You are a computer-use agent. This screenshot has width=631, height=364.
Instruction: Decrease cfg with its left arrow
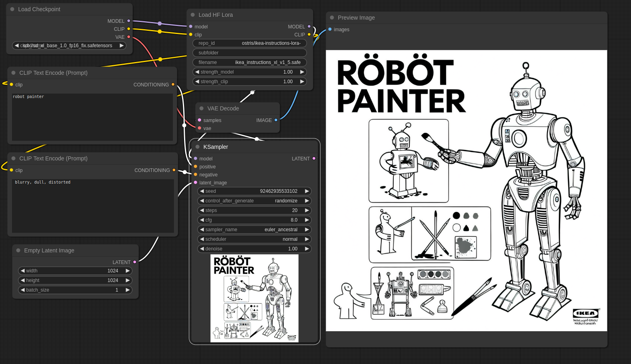[202, 220]
